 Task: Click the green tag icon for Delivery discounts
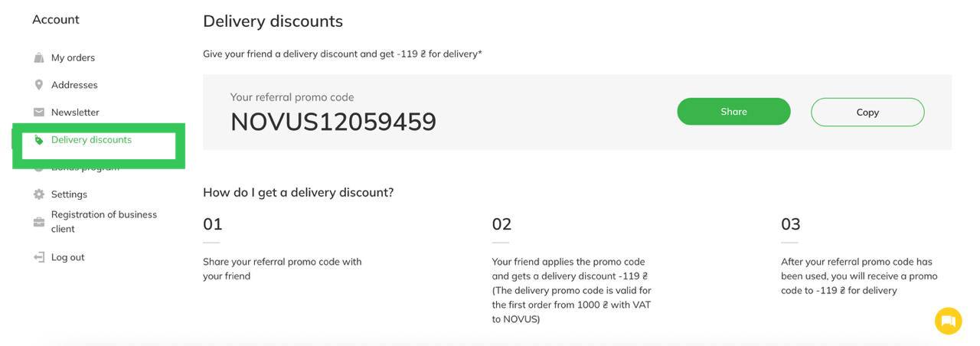39,140
